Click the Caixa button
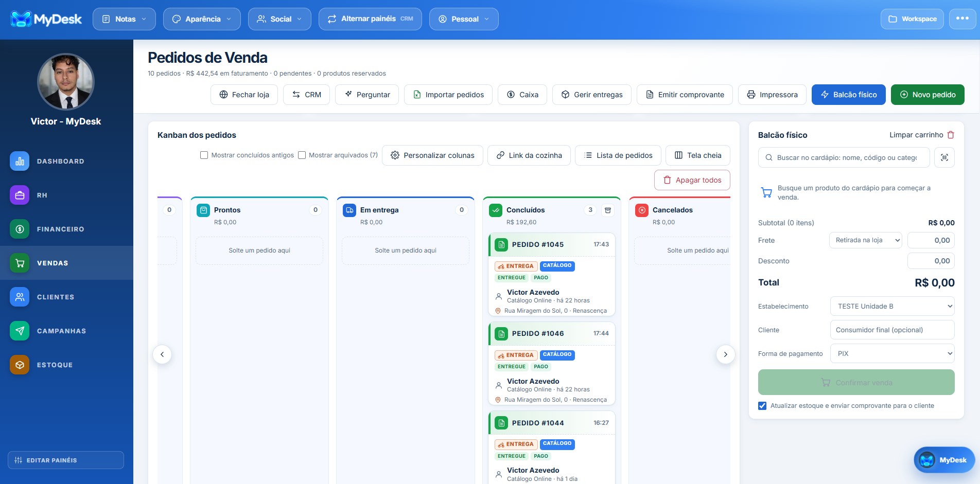This screenshot has width=980, height=484. pyautogui.click(x=522, y=95)
